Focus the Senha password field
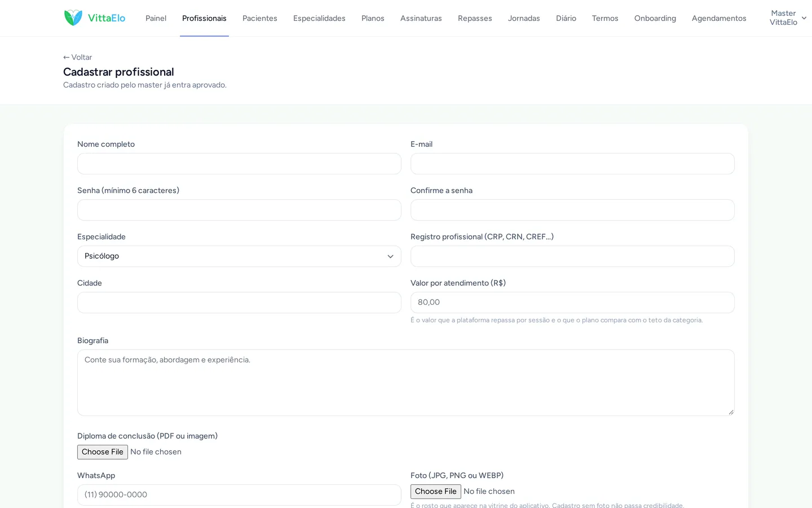The width and height of the screenshot is (812, 508). click(x=239, y=210)
